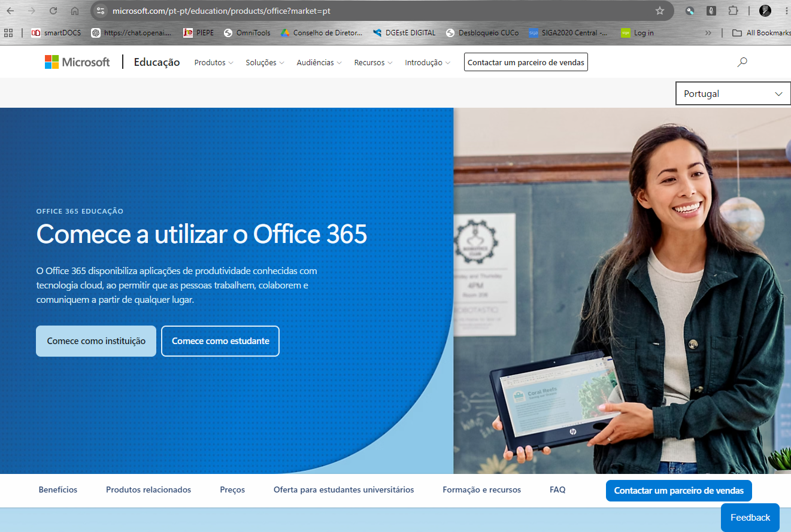The image size is (791, 532).
Task: Go to Educação home link
Action: (x=157, y=62)
